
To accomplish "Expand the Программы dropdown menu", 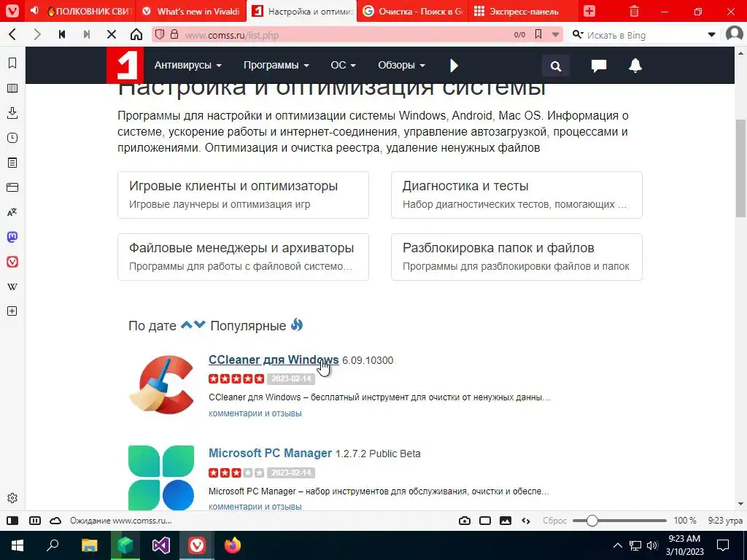I will 276,65.
